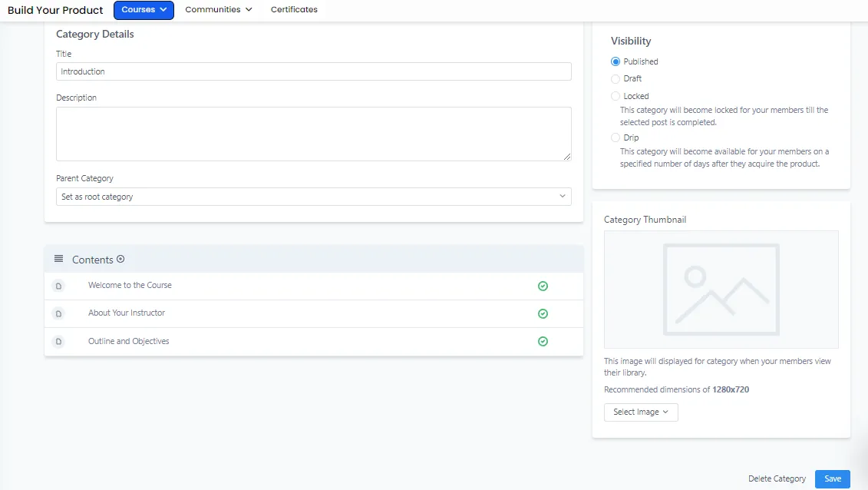Click the green check for Outline and Objectives
The width and height of the screenshot is (868, 490).
coord(543,342)
